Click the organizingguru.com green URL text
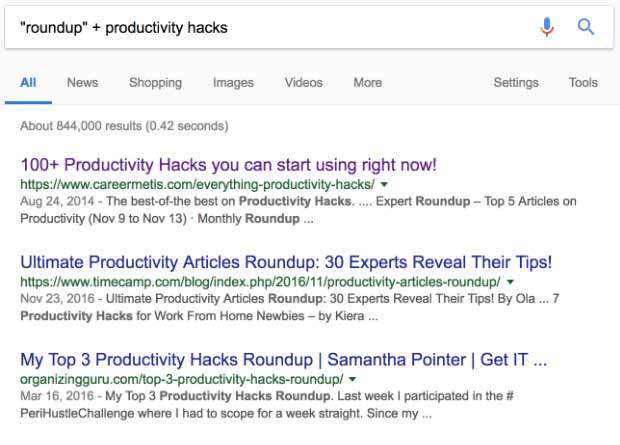This screenshot has width=620, height=445. coord(181,380)
